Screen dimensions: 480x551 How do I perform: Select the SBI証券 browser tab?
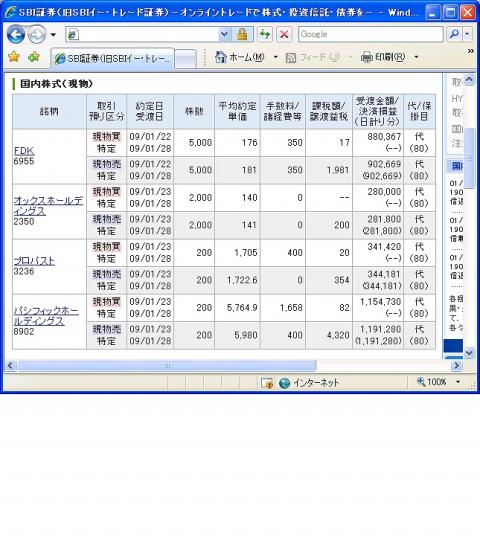click(x=113, y=58)
